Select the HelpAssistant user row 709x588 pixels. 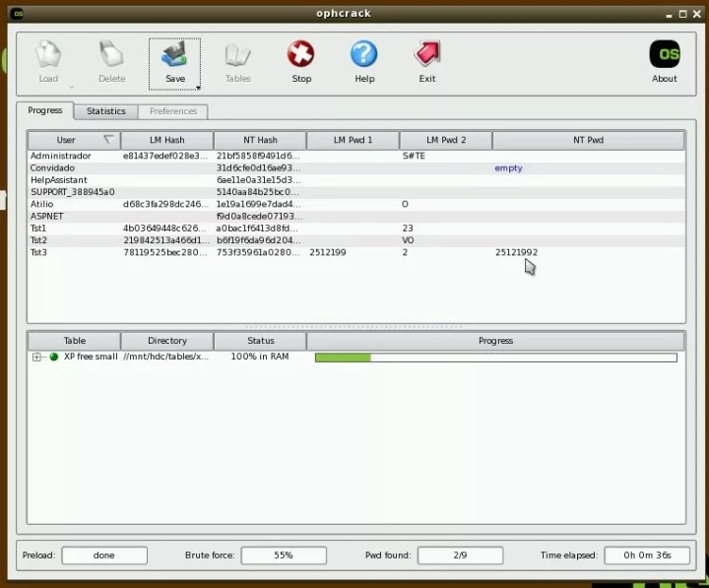(356, 180)
